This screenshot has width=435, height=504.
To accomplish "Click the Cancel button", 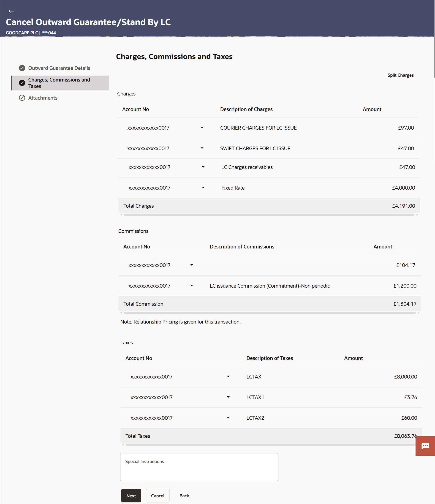I will [157, 496].
